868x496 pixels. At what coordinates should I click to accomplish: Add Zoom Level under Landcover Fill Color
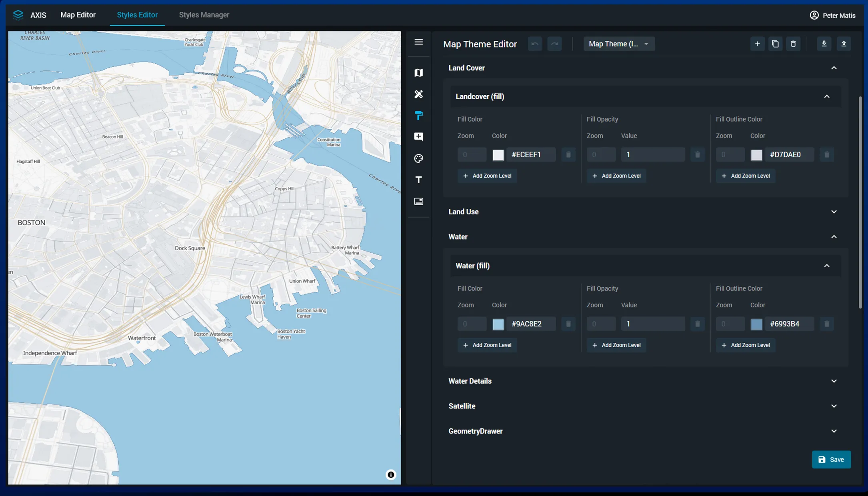(487, 176)
